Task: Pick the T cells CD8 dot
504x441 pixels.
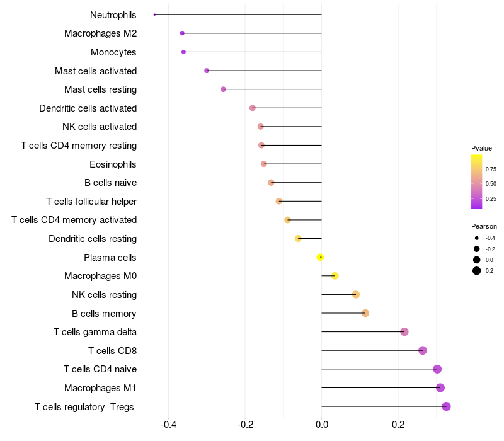Action: [x=423, y=350]
